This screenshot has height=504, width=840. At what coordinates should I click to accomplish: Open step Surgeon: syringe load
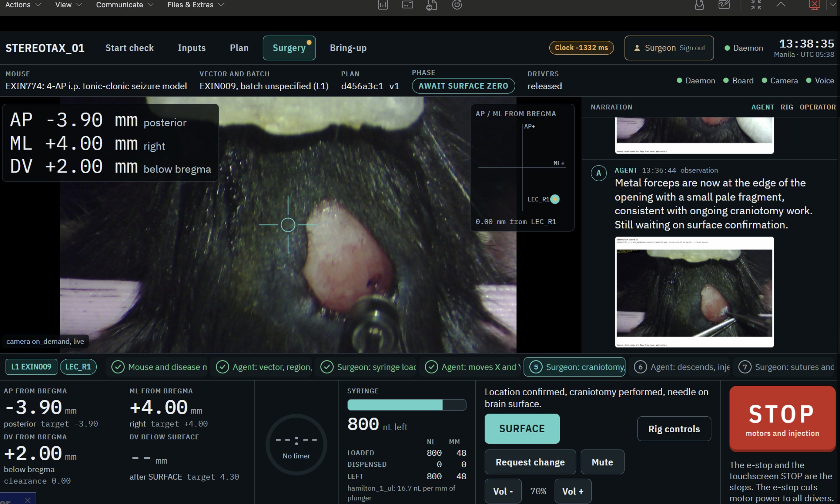click(366, 367)
